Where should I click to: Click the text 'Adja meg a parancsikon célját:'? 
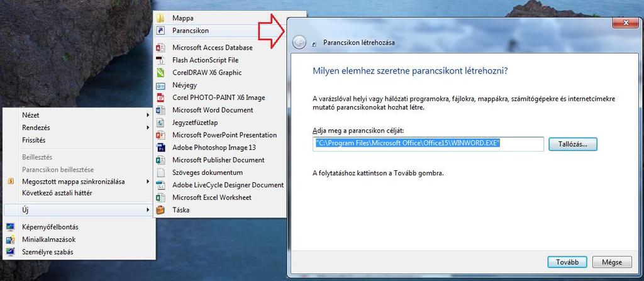(358, 131)
